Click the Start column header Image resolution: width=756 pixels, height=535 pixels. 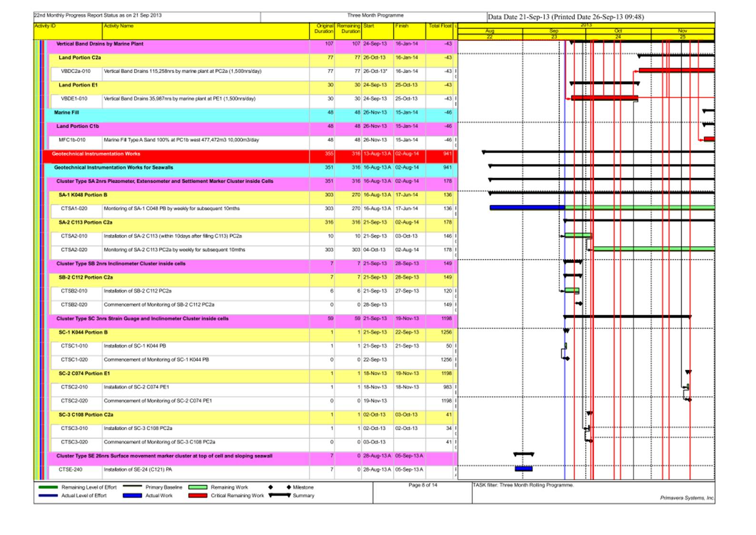(x=378, y=31)
